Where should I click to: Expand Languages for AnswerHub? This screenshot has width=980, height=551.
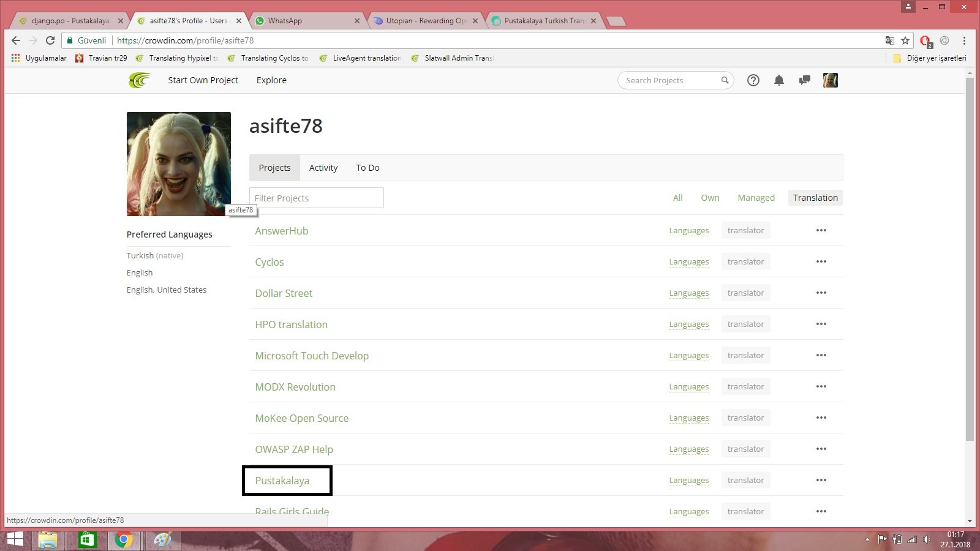click(x=689, y=231)
